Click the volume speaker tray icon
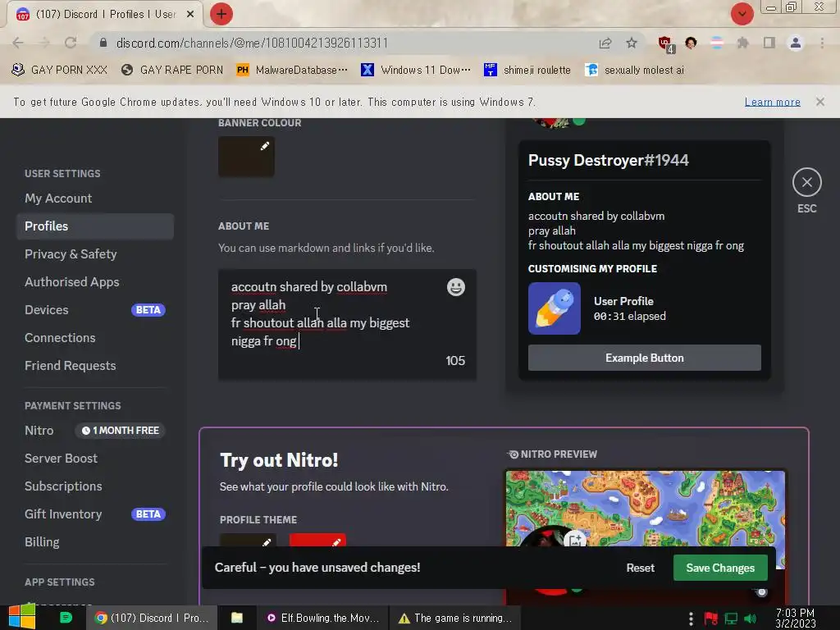Screen dimensions: 840x630 tap(750, 619)
